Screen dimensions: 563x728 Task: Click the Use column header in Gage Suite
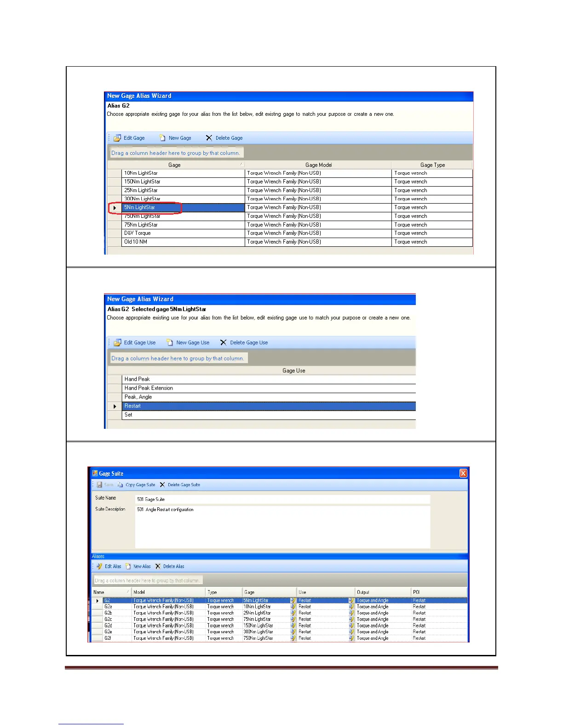(326, 592)
